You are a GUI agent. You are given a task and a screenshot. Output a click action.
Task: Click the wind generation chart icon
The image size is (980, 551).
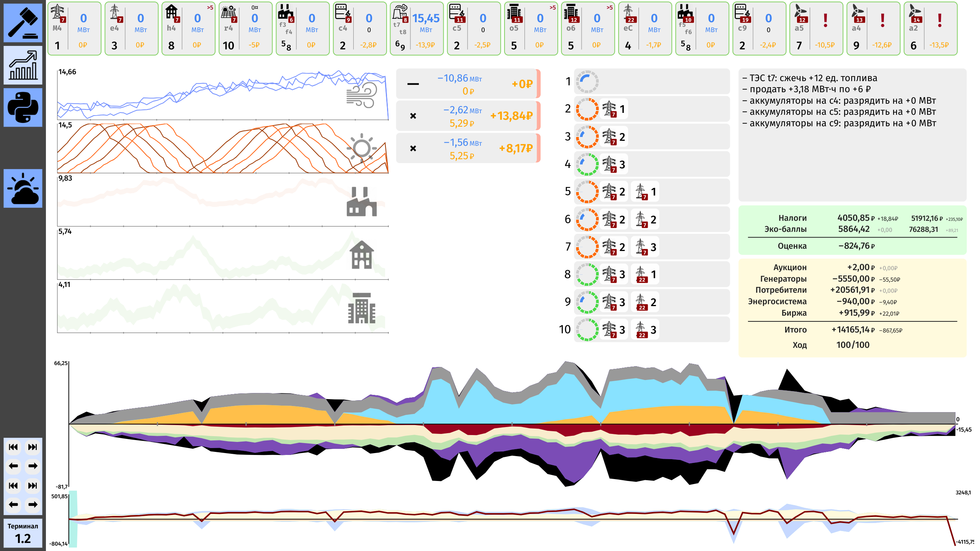361,95
